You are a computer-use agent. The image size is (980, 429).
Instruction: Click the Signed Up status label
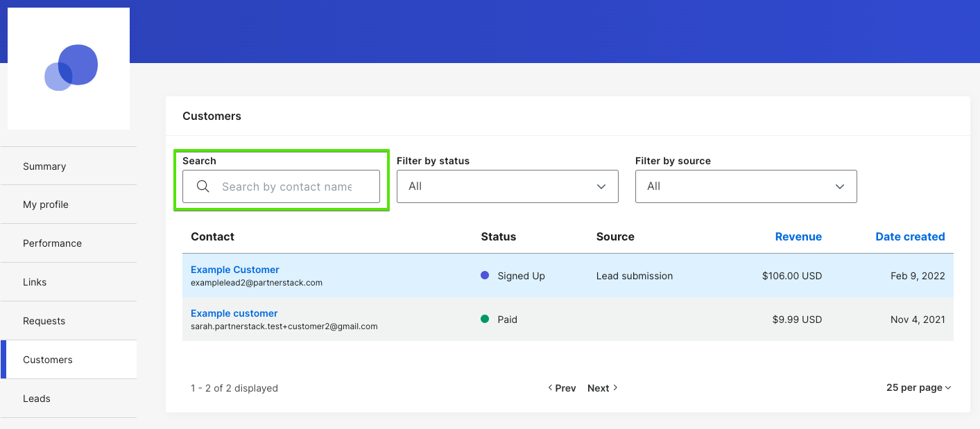tap(521, 276)
